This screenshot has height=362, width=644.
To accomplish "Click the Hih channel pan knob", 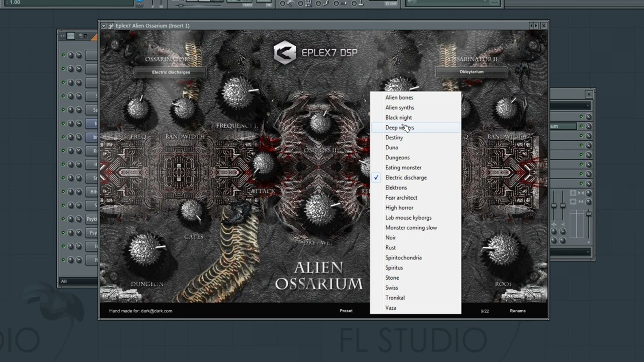I will 70,192.
